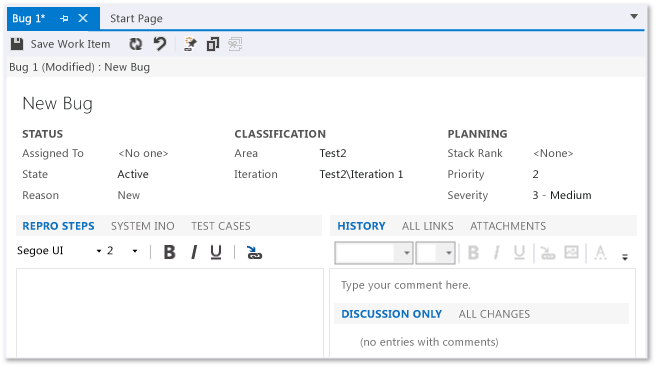The height and width of the screenshot is (367, 656).
Task: Open the Test Cases tab
Action: [220, 226]
